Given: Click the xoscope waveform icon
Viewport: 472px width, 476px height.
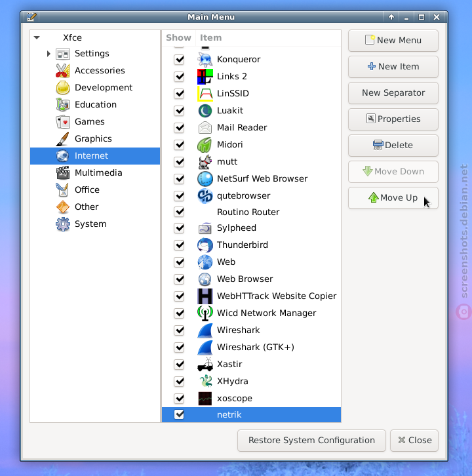Looking at the screenshot, I should point(205,398).
